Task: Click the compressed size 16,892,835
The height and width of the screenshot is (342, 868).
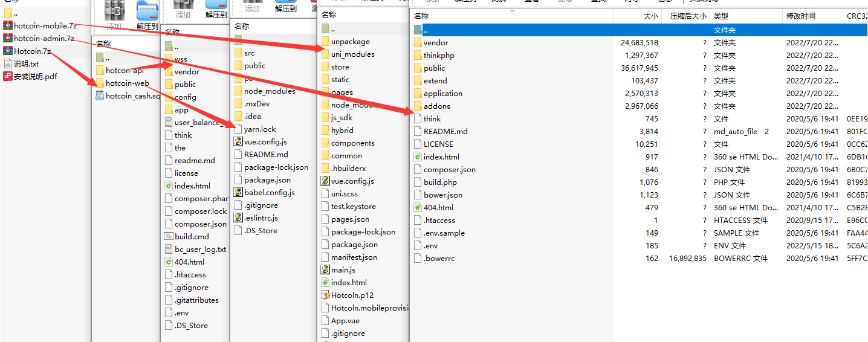Action: [687, 258]
